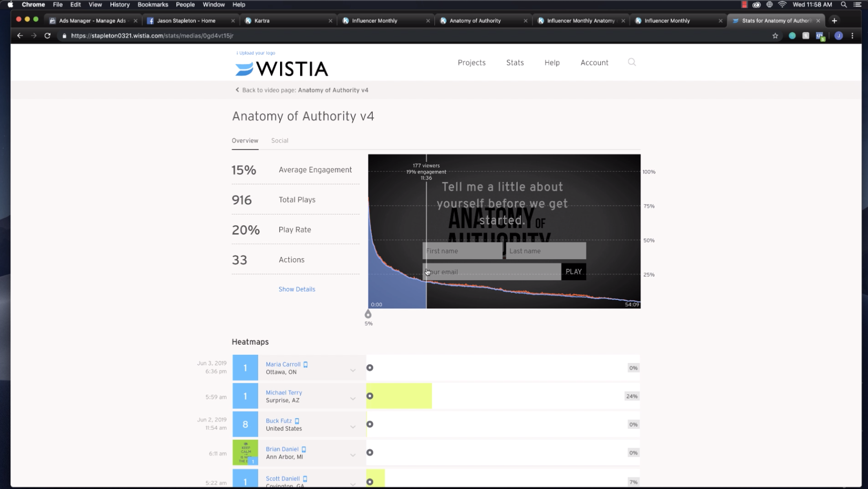Screen dimensions: 868x489
Task: Click the back chevron beside Back to video page
Action: (x=237, y=90)
